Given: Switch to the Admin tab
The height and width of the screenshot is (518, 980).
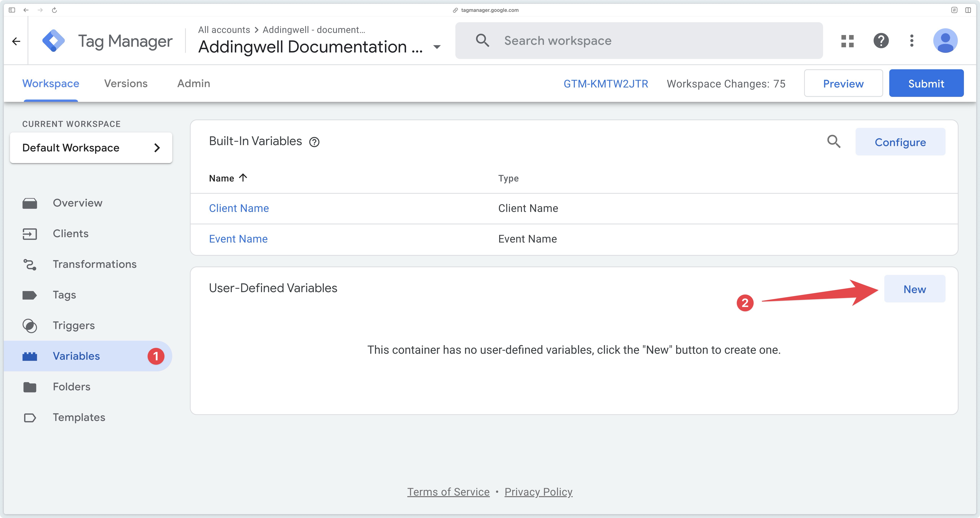Looking at the screenshot, I should pos(194,83).
